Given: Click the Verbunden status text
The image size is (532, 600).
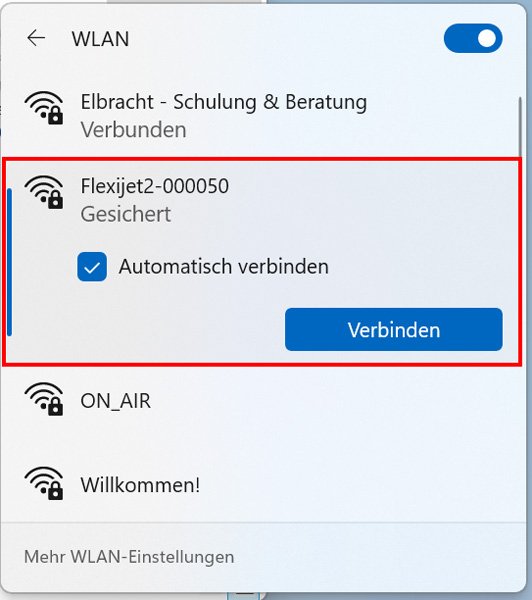Looking at the screenshot, I should click(133, 130).
